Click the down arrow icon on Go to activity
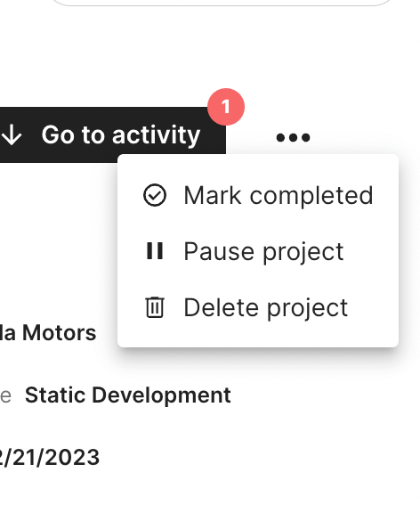The image size is (420, 505). (12, 135)
